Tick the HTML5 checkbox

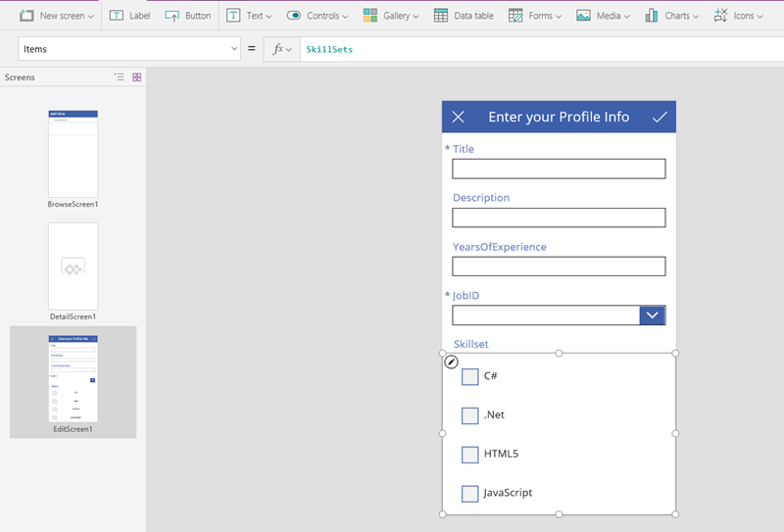(x=470, y=455)
